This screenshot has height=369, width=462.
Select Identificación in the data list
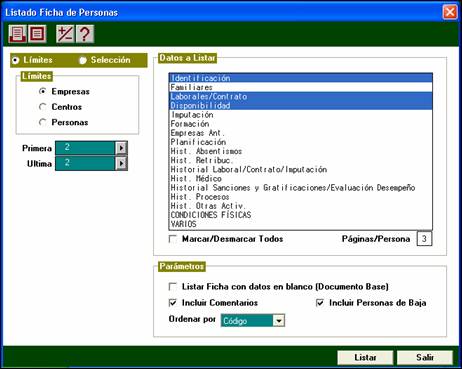(x=301, y=78)
